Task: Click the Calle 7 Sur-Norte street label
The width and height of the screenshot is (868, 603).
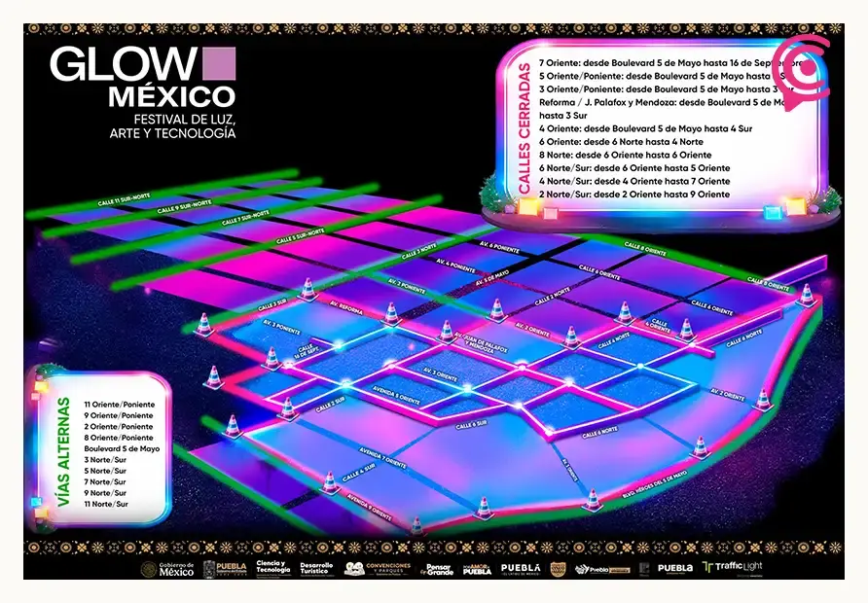Action: [246, 218]
